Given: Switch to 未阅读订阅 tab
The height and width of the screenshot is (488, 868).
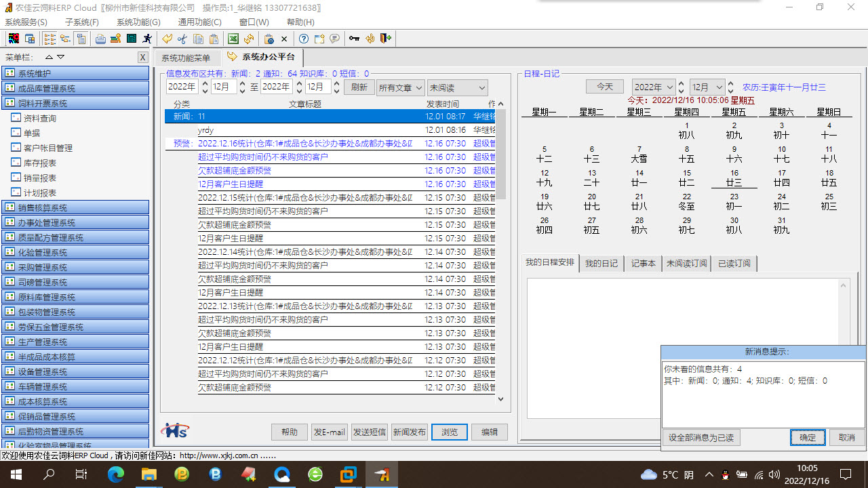Looking at the screenshot, I should point(686,263).
